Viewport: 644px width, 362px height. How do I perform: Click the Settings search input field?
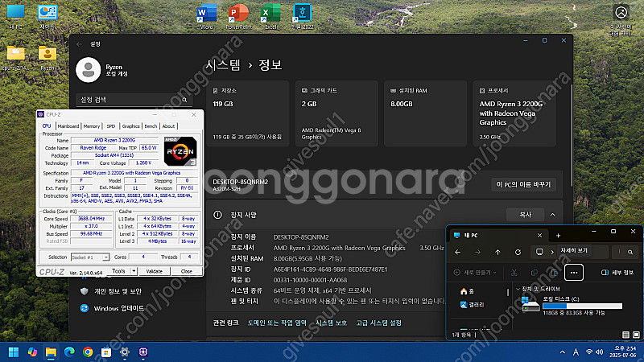pyautogui.click(x=134, y=100)
